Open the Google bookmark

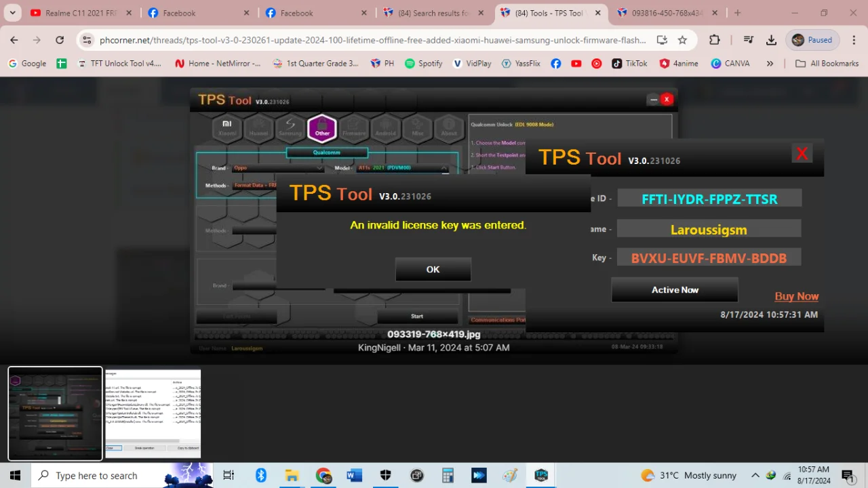tap(27, 63)
